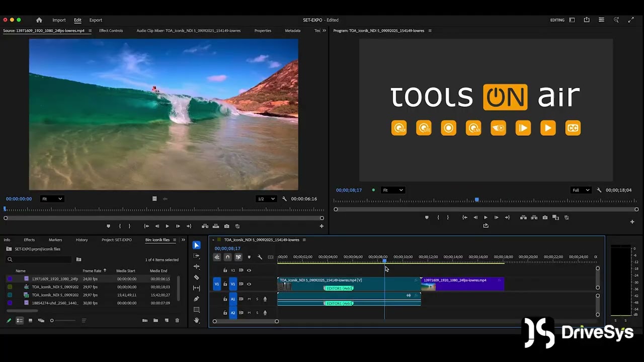
Task: Toggle linked selection in the timeline
Action: click(x=238, y=257)
